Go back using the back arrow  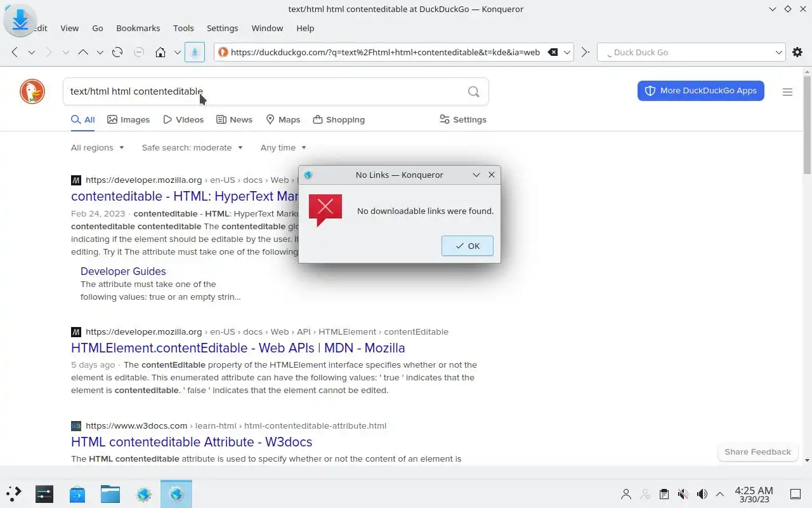pyautogui.click(x=15, y=53)
